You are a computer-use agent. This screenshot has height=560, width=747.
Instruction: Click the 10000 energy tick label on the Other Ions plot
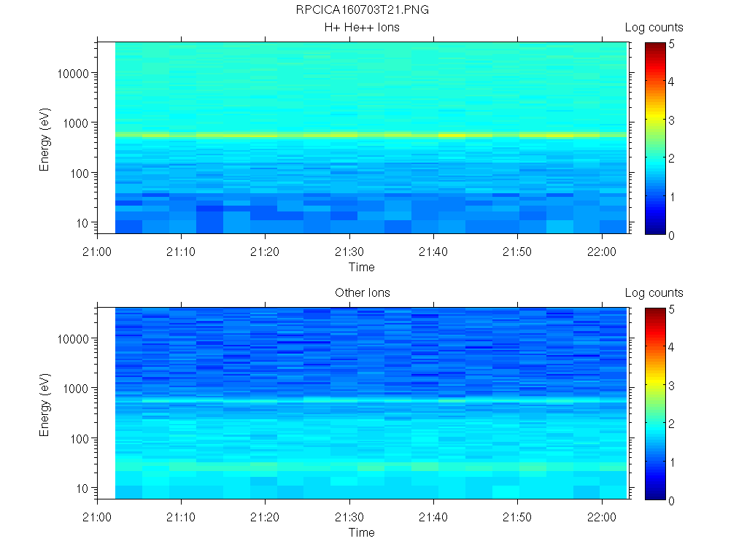pyautogui.click(x=73, y=339)
